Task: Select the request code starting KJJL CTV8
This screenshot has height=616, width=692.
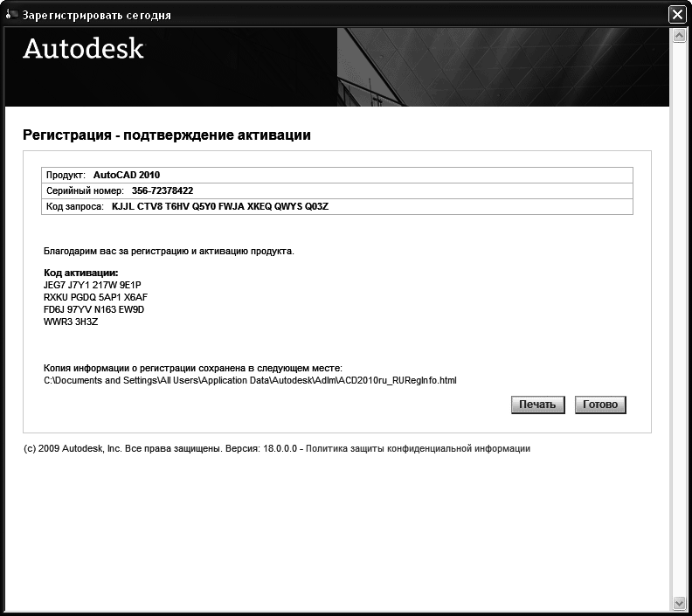Action: (220, 206)
